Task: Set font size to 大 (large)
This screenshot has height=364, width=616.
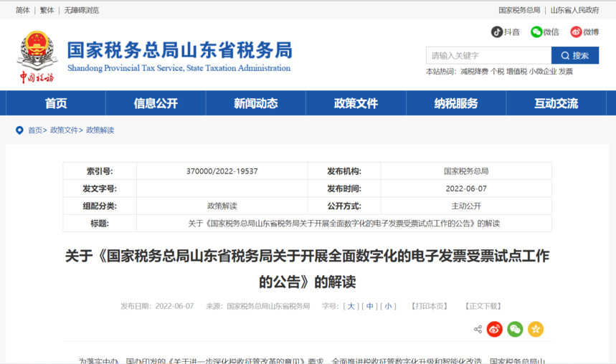Action: click(x=351, y=307)
